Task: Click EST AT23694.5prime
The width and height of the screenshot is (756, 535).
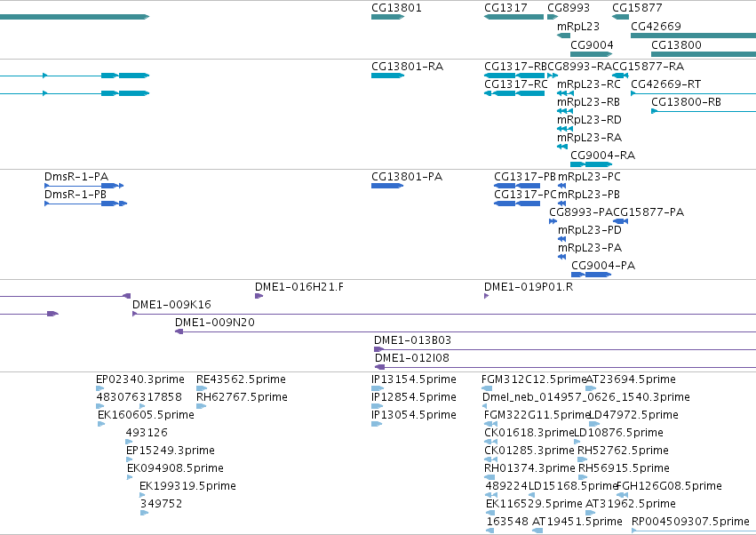Action: pyautogui.click(x=631, y=379)
